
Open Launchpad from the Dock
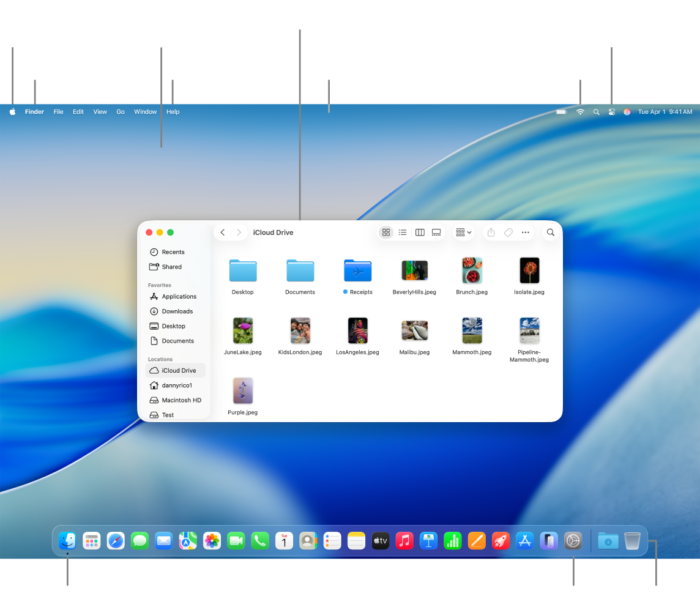(x=92, y=541)
